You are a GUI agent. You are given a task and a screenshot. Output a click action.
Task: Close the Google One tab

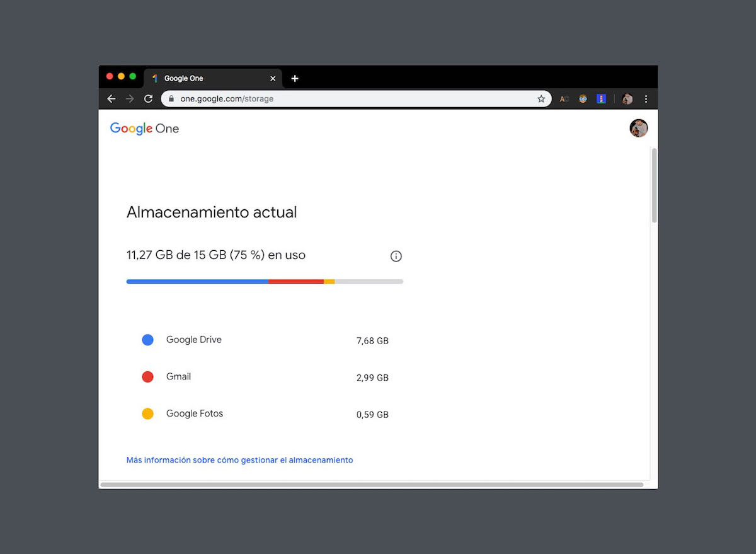tap(273, 78)
